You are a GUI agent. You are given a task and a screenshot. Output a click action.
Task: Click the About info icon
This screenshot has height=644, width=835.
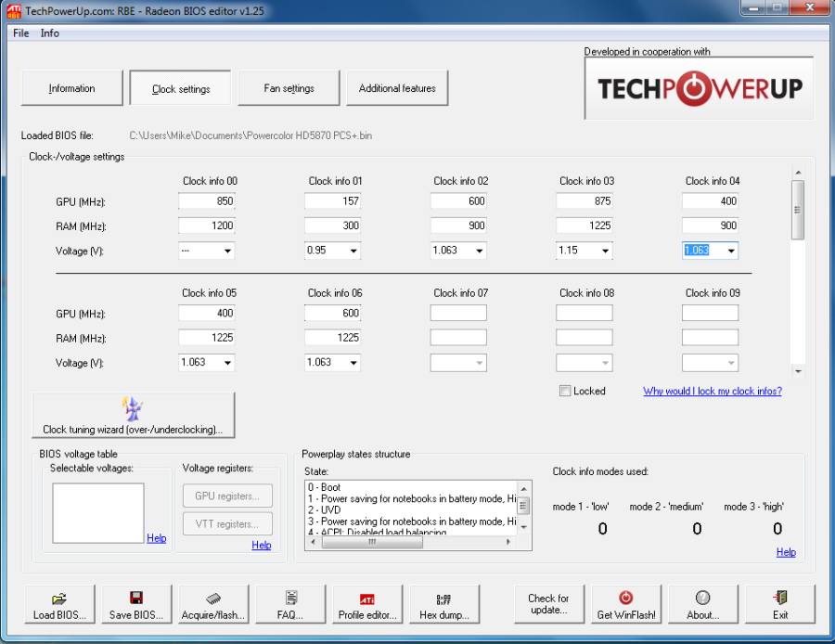pos(702,598)
